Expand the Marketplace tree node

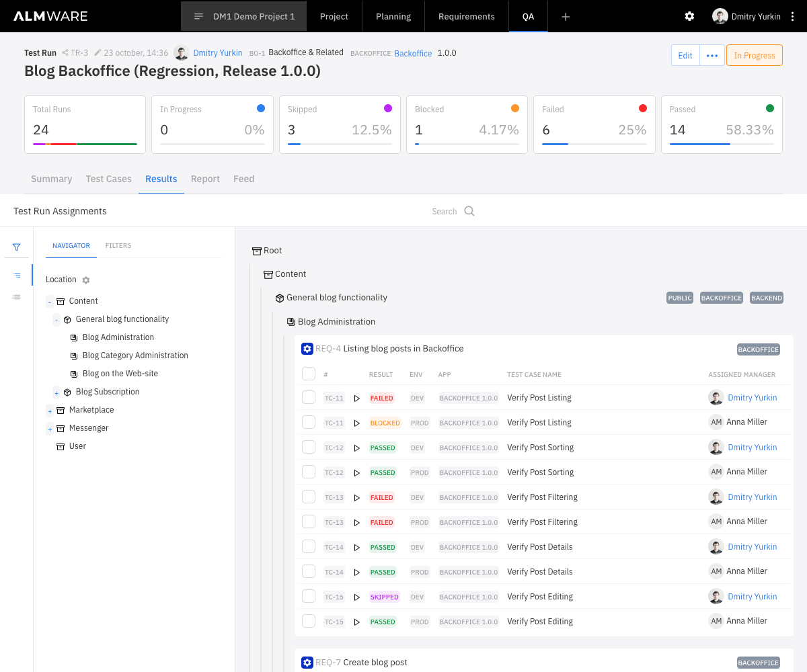[50, 411]
